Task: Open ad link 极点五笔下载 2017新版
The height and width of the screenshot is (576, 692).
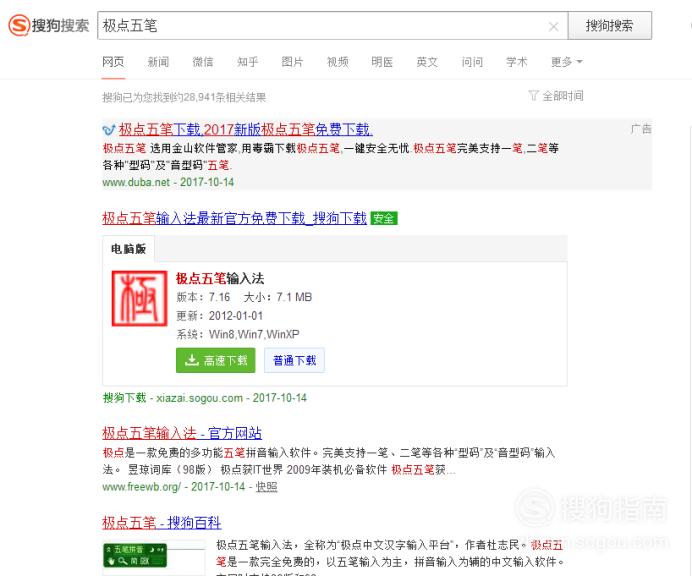Action: tap(245, 129)
